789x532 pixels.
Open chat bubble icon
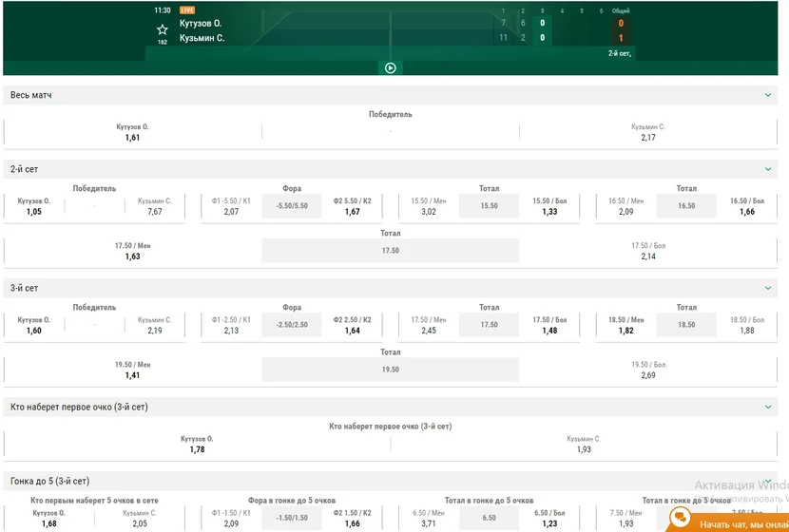tap(681, 517)
